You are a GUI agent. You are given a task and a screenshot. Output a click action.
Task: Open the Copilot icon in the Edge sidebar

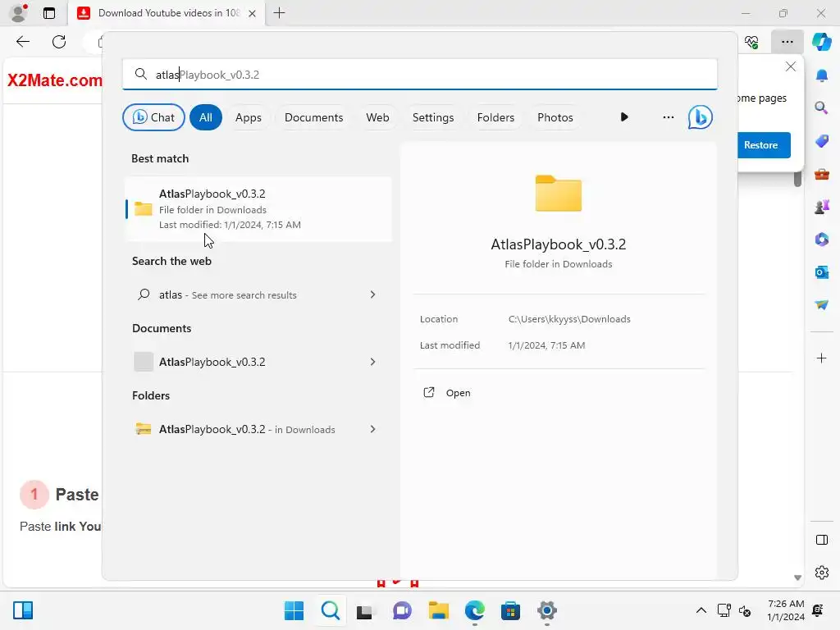click(821, 42)
